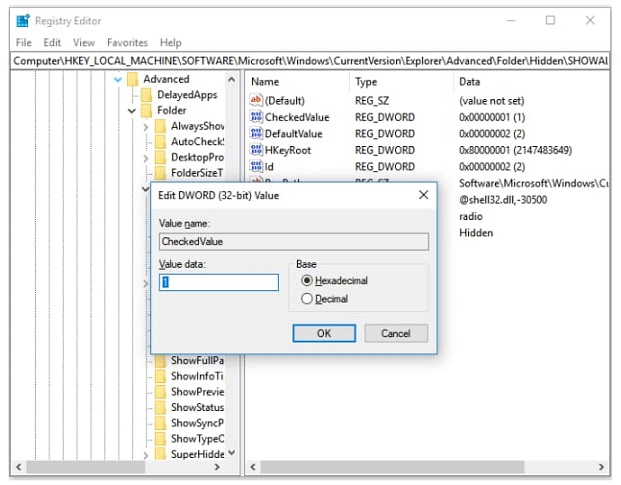
Task: Click the 'radio' data entry
Action: tap(471, 216)
